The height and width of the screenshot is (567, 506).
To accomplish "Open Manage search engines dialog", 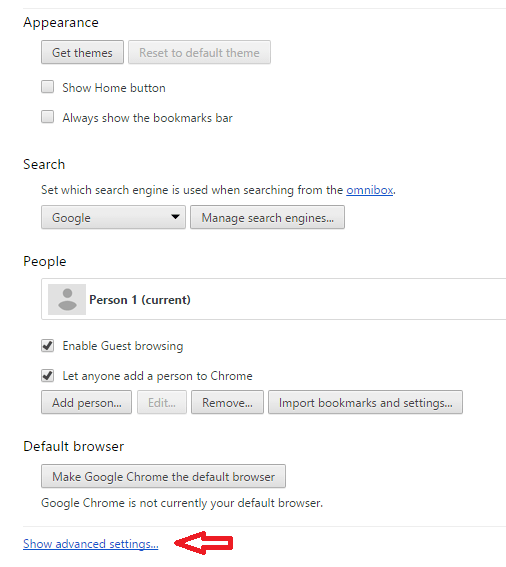I will (268, 217).
